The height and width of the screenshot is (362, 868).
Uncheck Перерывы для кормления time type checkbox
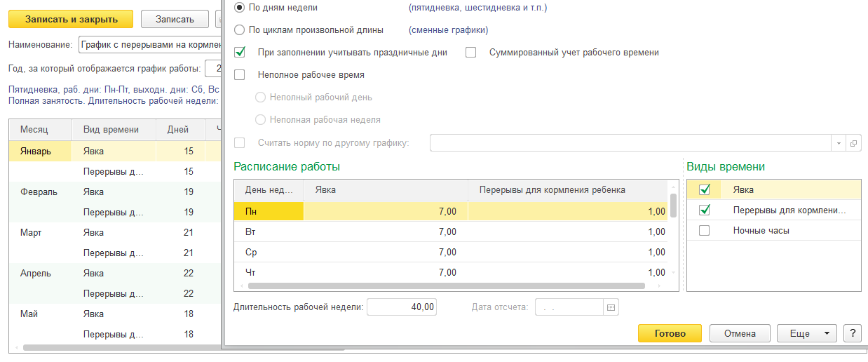(x=705, y=210)
